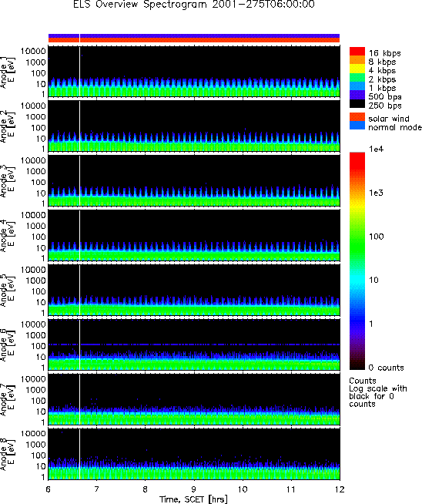Click the solar wind orange legend swatch
Image resolution: width=422 pixels, height=504 pixels.
pos(357,116)
